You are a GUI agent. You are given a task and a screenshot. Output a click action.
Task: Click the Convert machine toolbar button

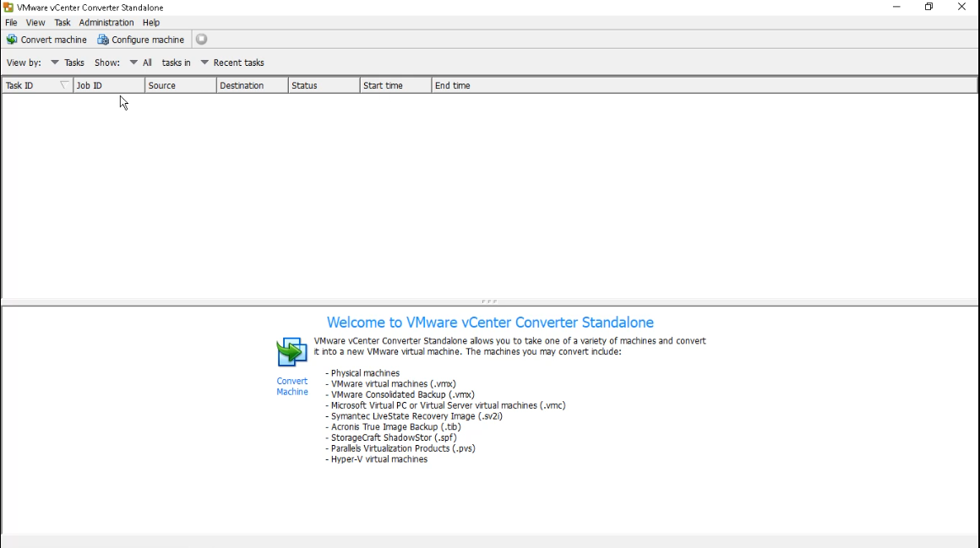coord(46,40)
